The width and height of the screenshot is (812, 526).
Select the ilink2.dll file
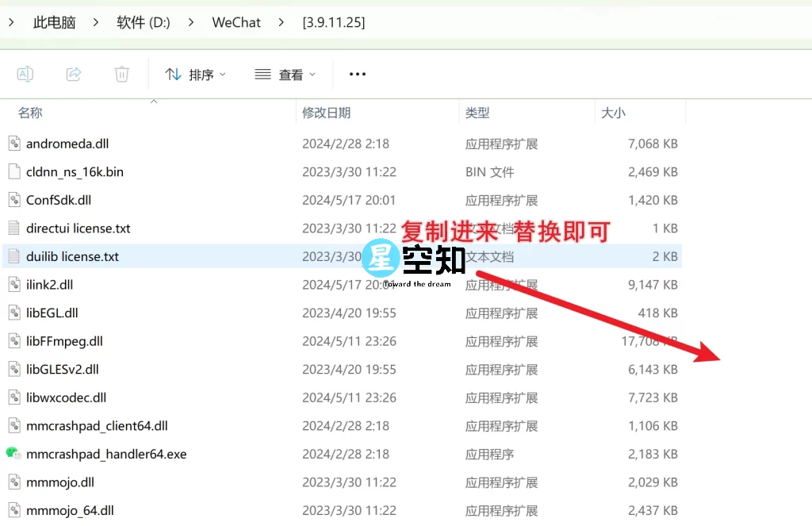click(49, 285)
